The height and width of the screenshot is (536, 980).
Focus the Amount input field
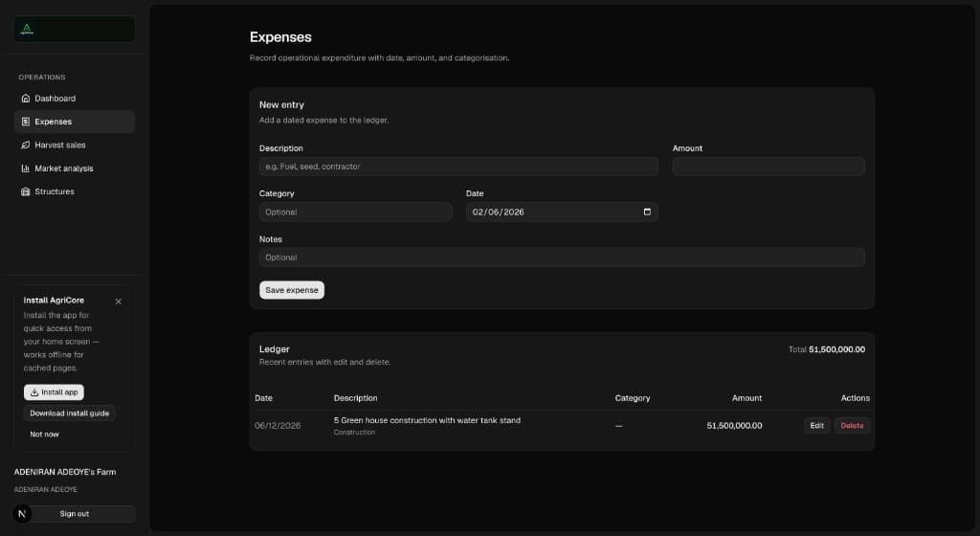pyautogui.click(x=768, y=167)
